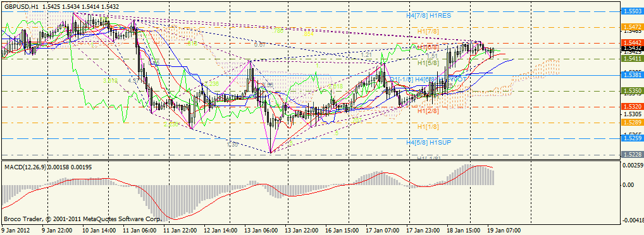Click the 10 Jan 14:00 time label
This screenshot has width=644, height=235.
pos(98,231)
